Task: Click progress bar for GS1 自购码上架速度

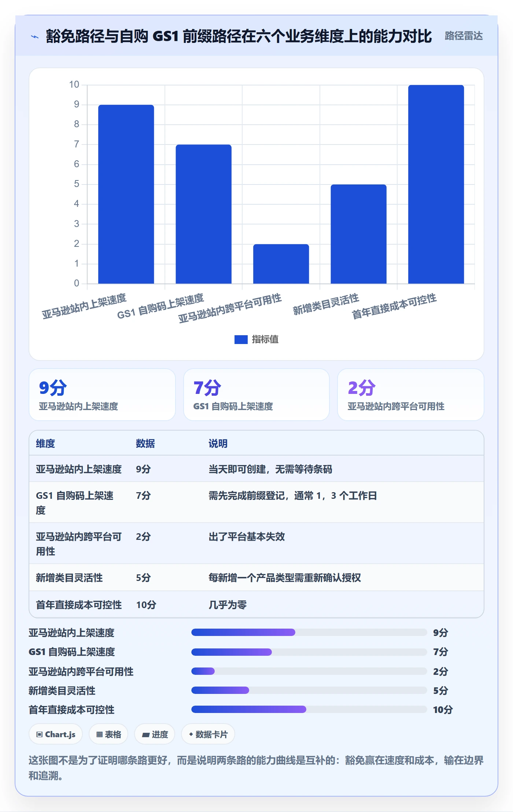Action: pyautogui.click(x=309, y=652)
